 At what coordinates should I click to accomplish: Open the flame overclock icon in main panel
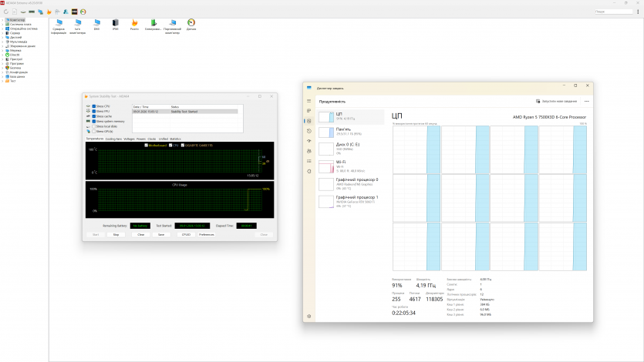pyautogui.click(x=134, y=23)
